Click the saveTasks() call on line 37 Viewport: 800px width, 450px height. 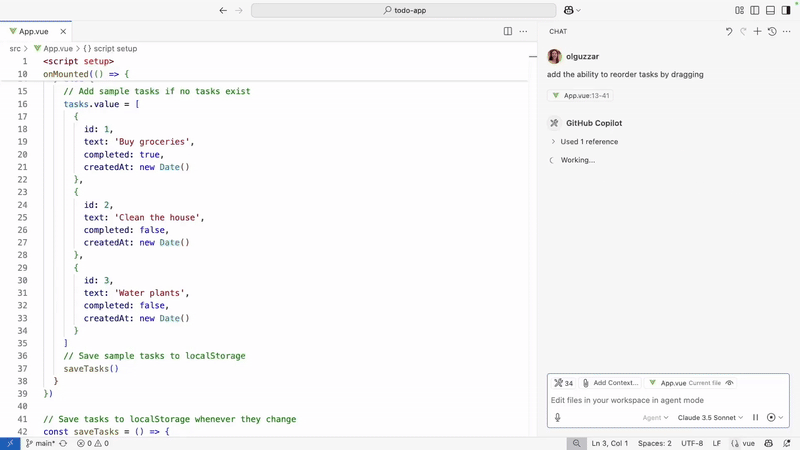[91, 368]
